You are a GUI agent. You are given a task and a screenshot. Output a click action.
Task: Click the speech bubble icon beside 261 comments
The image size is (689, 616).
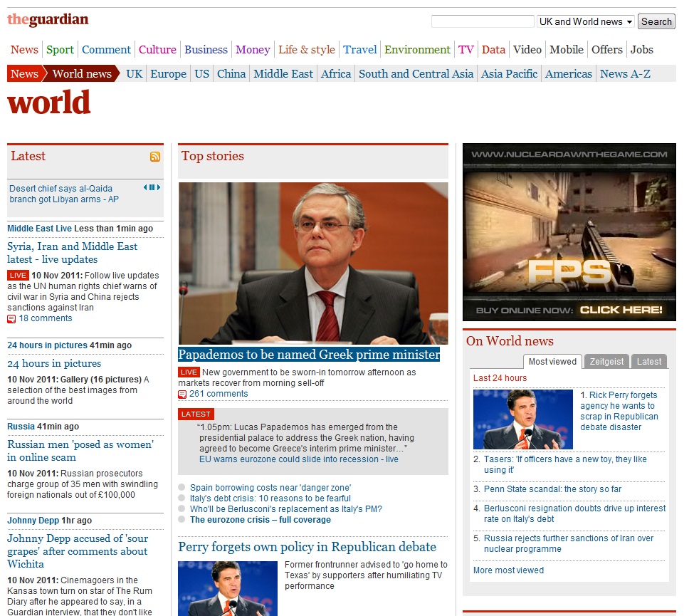(x=182, y=395)
